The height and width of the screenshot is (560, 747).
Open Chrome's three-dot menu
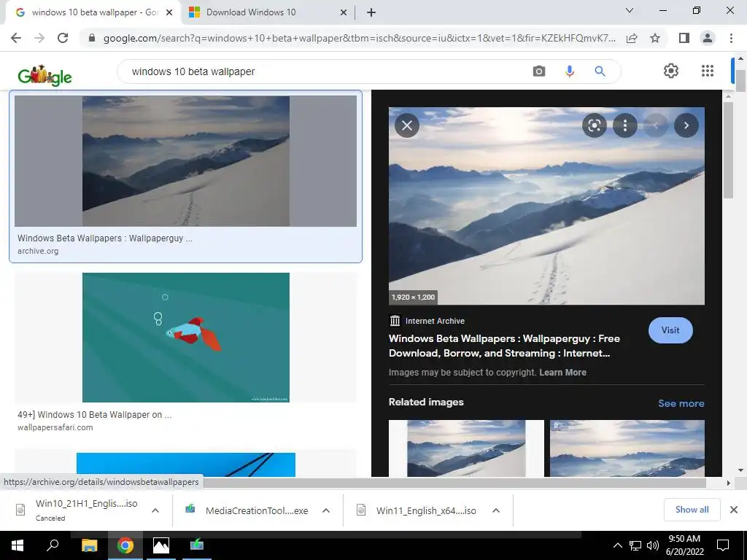[731, 38]
